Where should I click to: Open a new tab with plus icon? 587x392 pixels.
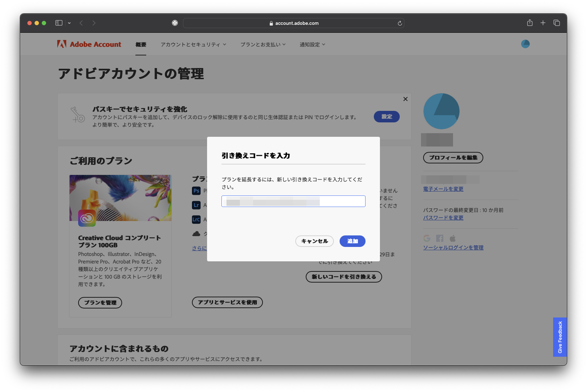pyautogui.click(x=543, y=23)
